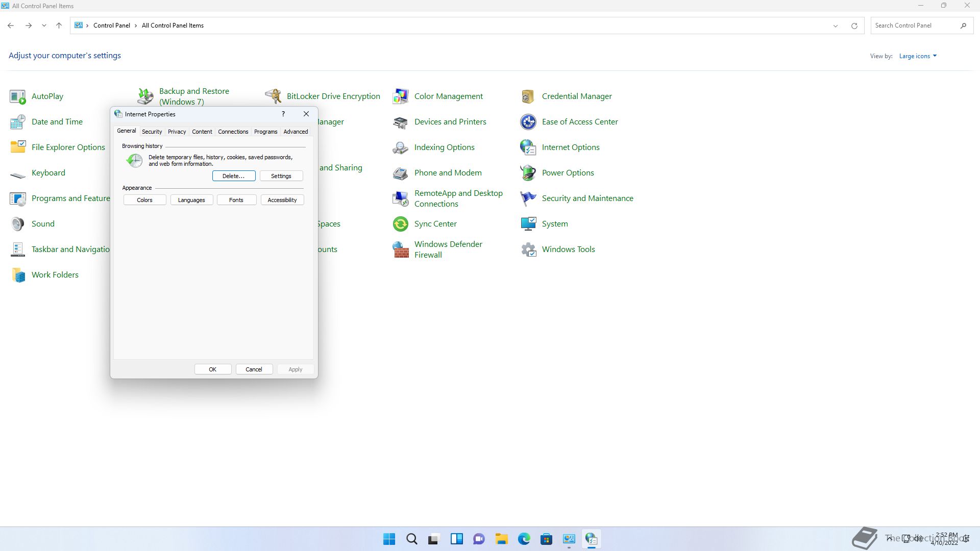Viewport: 980px width, 551px height.
Task: Open the Windows Start button on taskbar
Action: (389, 539)
